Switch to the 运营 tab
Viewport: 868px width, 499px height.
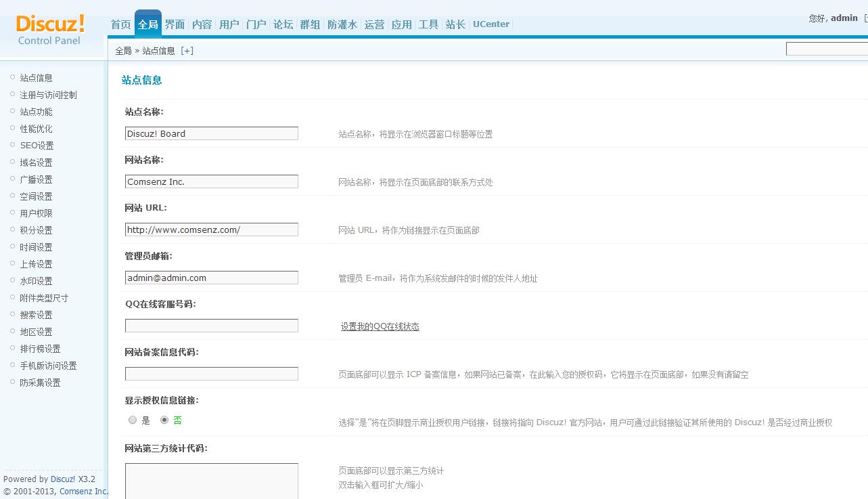coord(374,24)
